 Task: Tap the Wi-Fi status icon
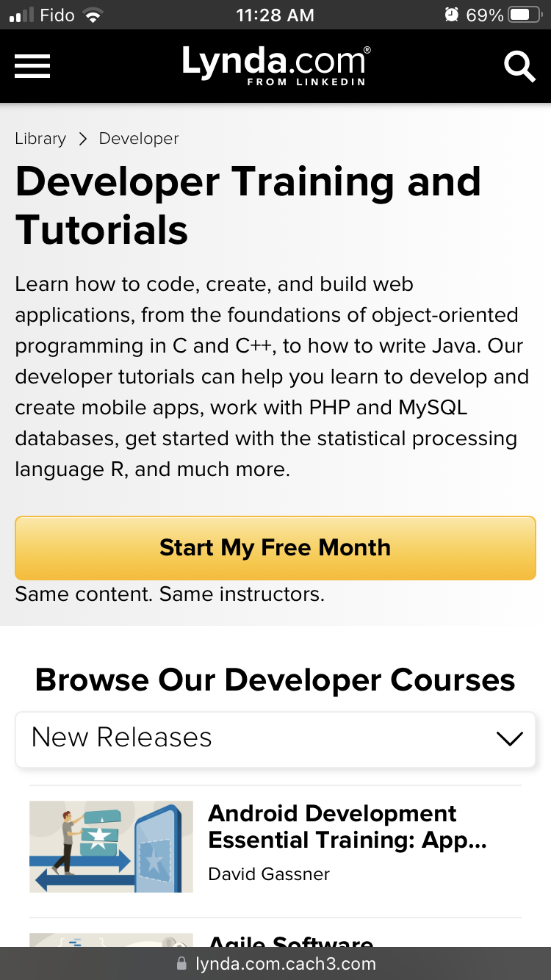93,15
